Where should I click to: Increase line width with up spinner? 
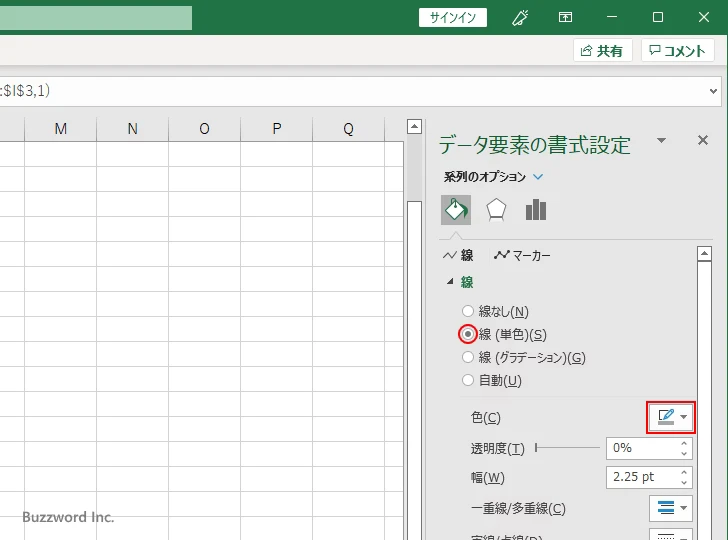coord(684,473)
